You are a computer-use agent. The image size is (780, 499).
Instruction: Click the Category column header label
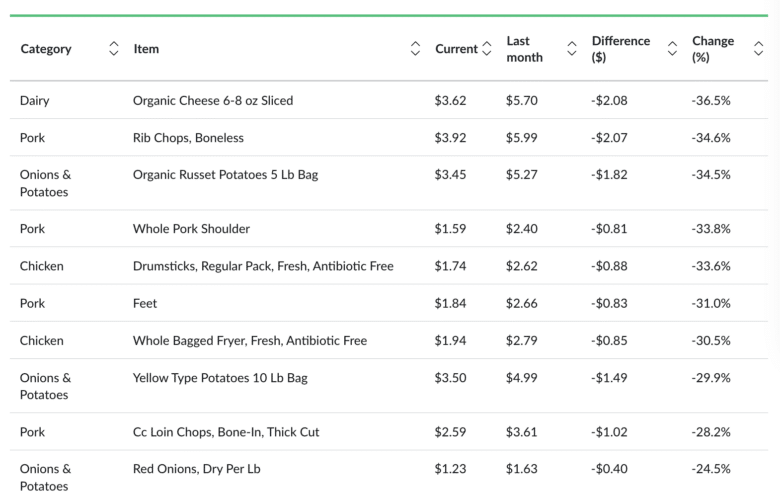(46, 49)
